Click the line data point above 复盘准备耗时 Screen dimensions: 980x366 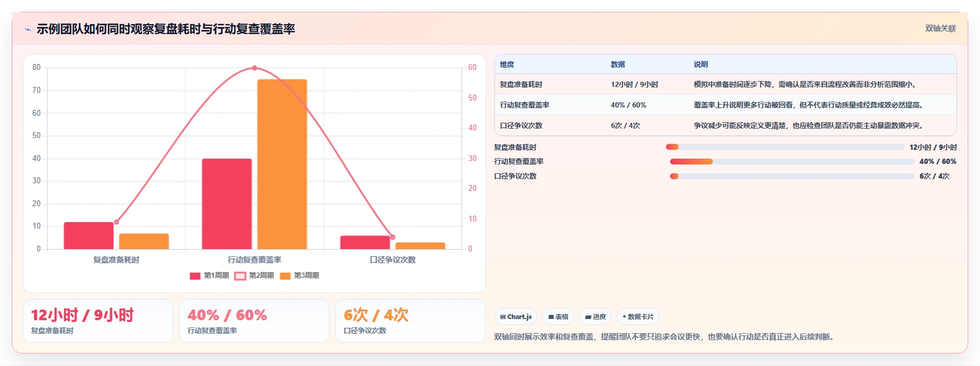(x=116, y=222)
